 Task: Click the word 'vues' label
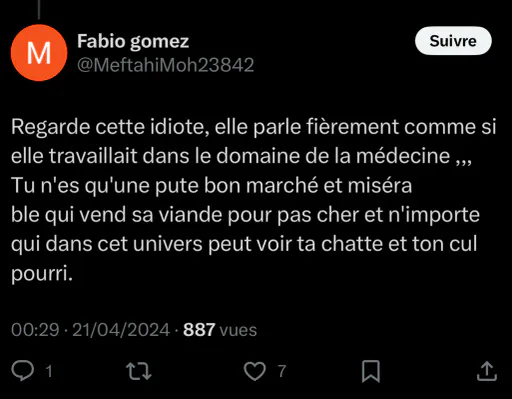tap(238, 330)
